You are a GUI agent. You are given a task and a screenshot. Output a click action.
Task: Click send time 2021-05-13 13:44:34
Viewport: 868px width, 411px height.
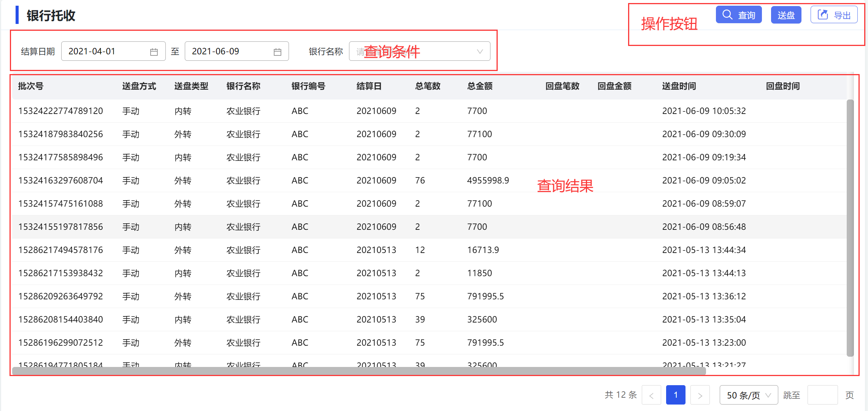click(x=704, y=250)
